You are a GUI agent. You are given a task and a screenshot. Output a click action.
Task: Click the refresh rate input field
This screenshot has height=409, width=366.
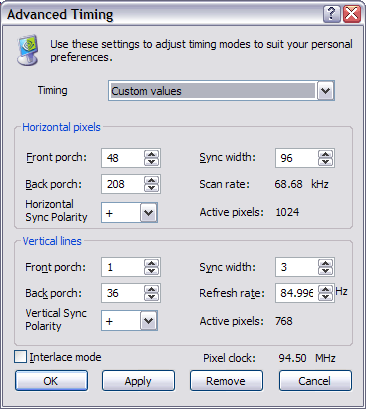[297, 293]
